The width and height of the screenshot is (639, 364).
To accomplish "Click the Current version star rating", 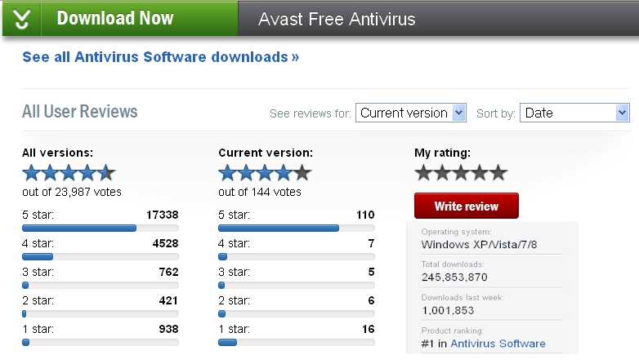I will tap(265, 172).
